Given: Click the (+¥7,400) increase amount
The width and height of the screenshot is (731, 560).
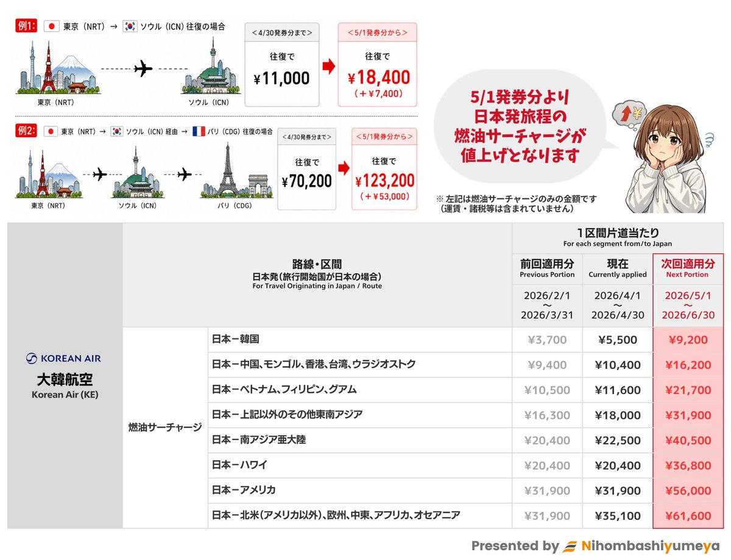Looking at the screenshot, I should 378,94.
